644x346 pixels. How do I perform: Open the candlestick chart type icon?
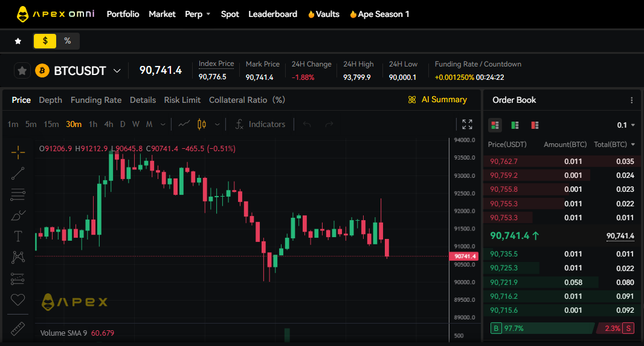(202, 124)
